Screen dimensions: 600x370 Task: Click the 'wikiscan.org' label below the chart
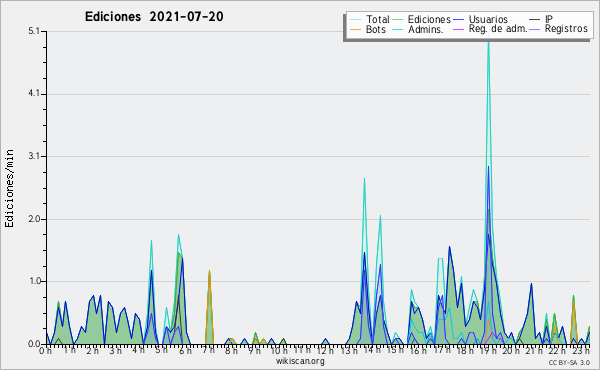[300, 361]
